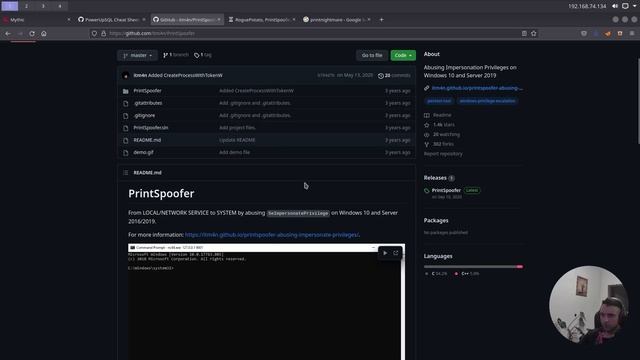View the 302 forks link
Image resolution: width=640 pixels, height=360 pixels.
pyautogui.click(x=439, y=144)
